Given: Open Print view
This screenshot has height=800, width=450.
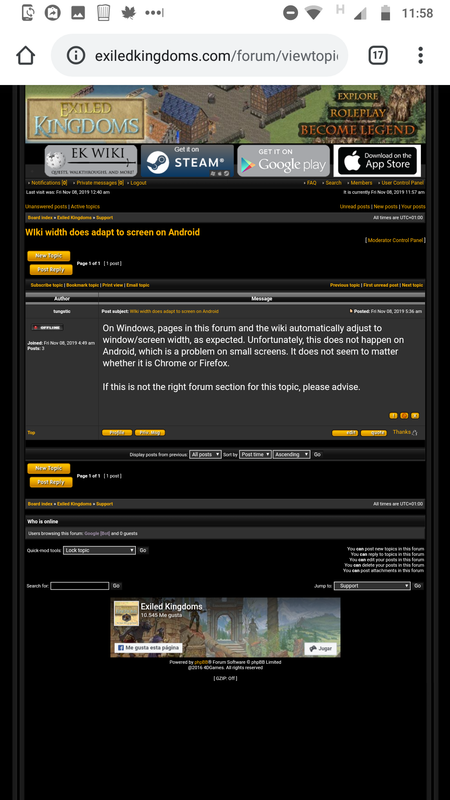Looking at the screenshot, I should click(x=113, y=285).
